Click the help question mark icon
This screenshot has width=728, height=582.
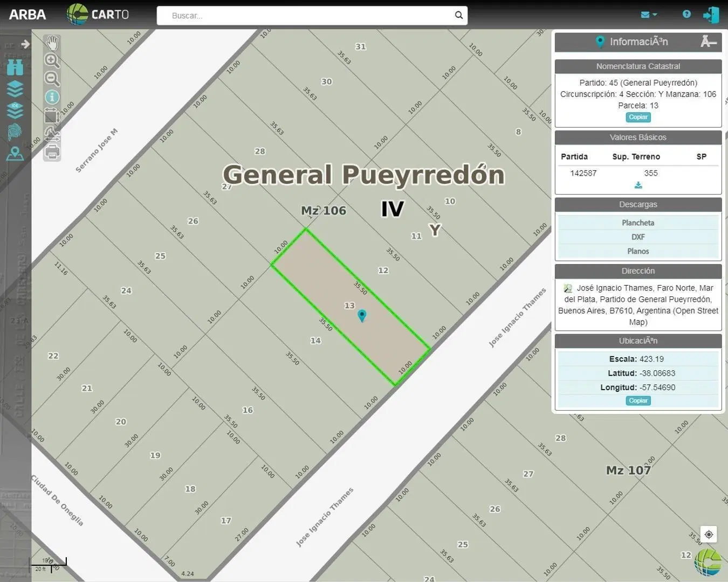[x=686, y=14]
